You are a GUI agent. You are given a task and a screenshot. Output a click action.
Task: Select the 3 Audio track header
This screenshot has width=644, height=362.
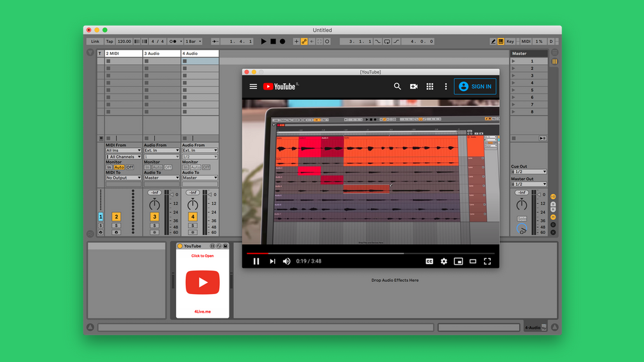(x=161, y=53)
